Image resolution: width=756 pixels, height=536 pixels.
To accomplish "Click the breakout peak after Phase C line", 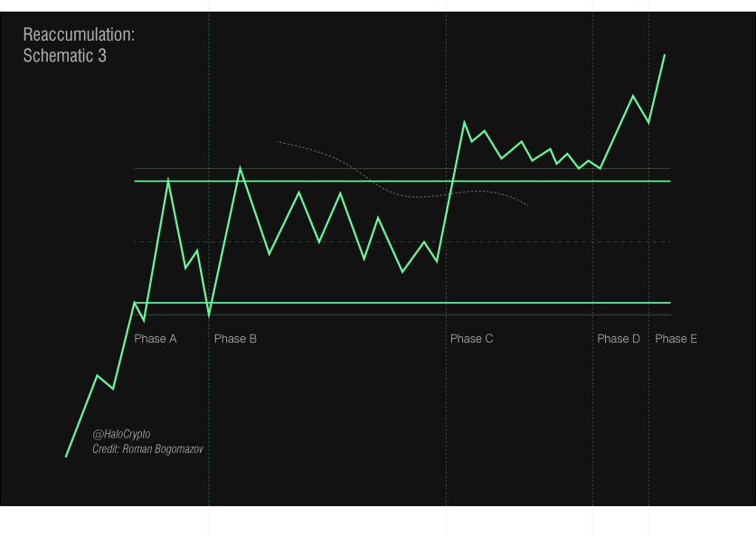I will click(x=464, y=122).
